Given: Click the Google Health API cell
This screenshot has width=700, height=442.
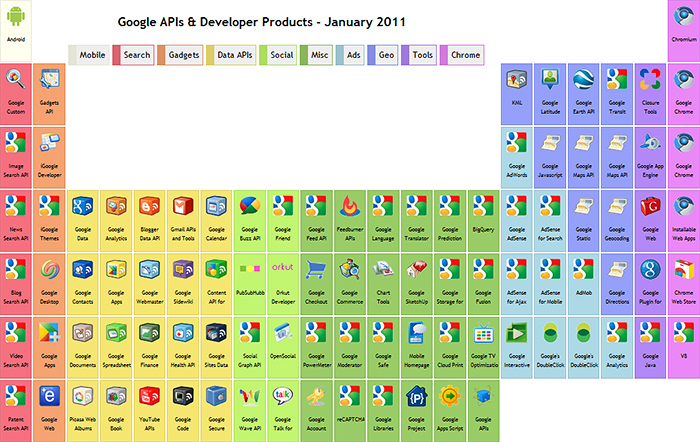Looking at the screenshot, I should point(183,348).
